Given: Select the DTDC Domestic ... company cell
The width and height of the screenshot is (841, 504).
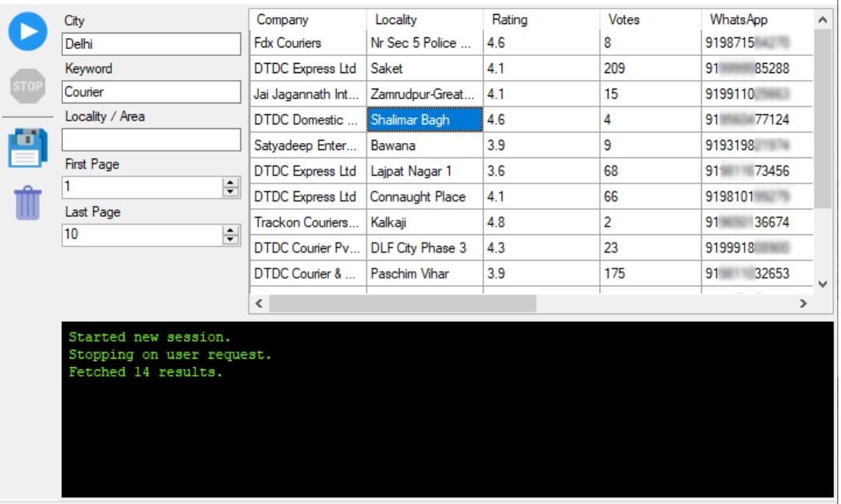Looking at the screenshot, I should coord(308,120).
